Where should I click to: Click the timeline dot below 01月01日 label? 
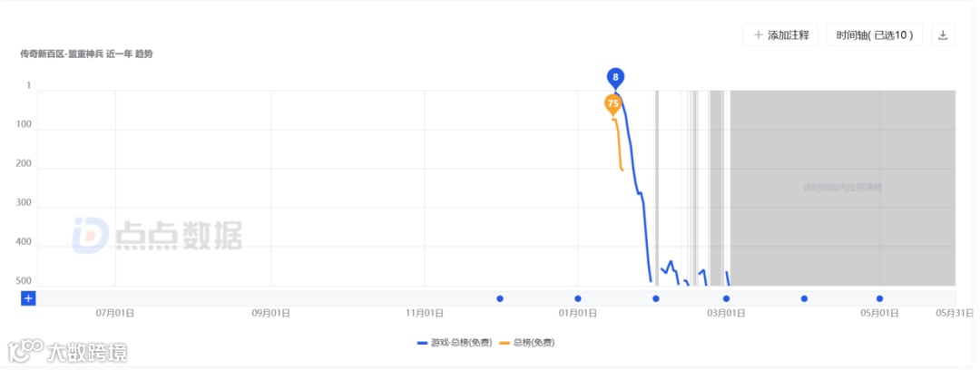(578, 298)
